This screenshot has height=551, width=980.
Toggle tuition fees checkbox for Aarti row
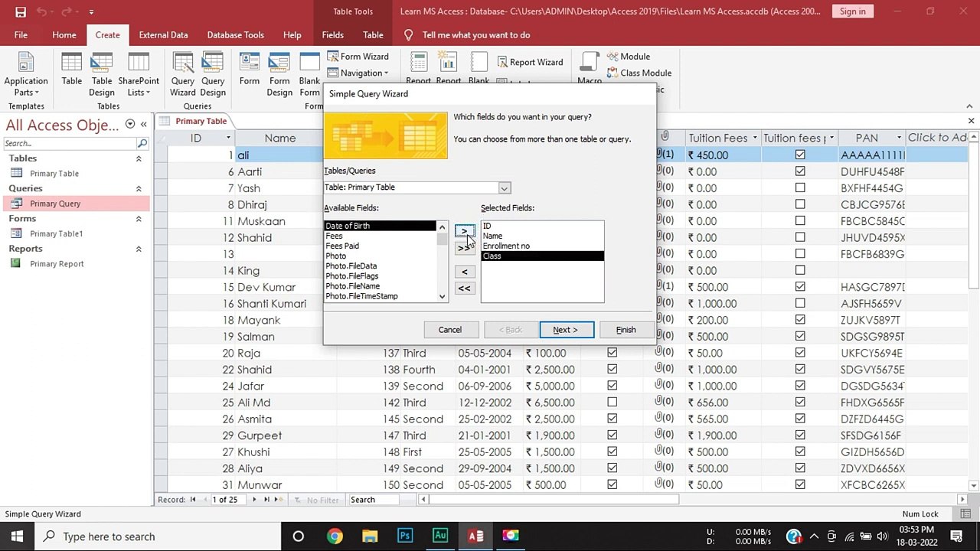pos(800,171)
